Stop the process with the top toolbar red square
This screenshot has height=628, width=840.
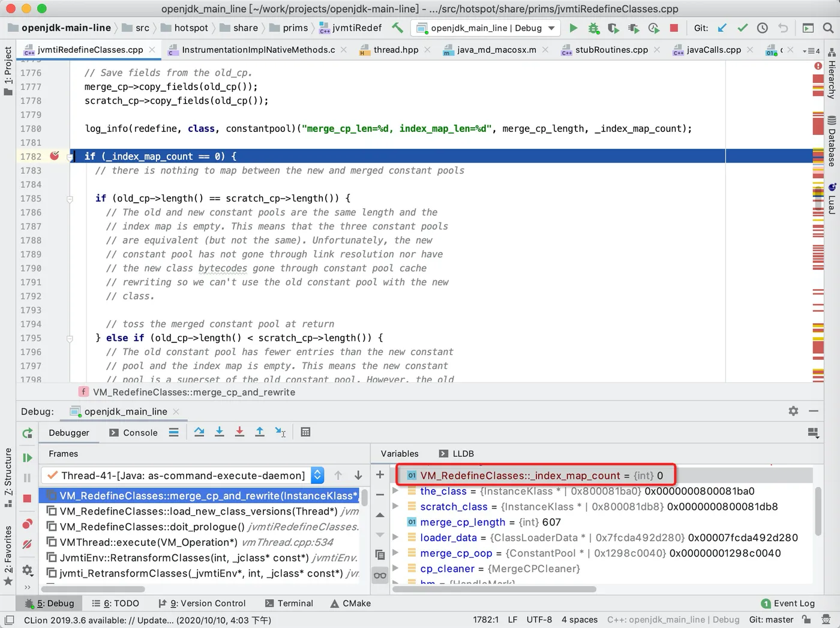[674, 28]
